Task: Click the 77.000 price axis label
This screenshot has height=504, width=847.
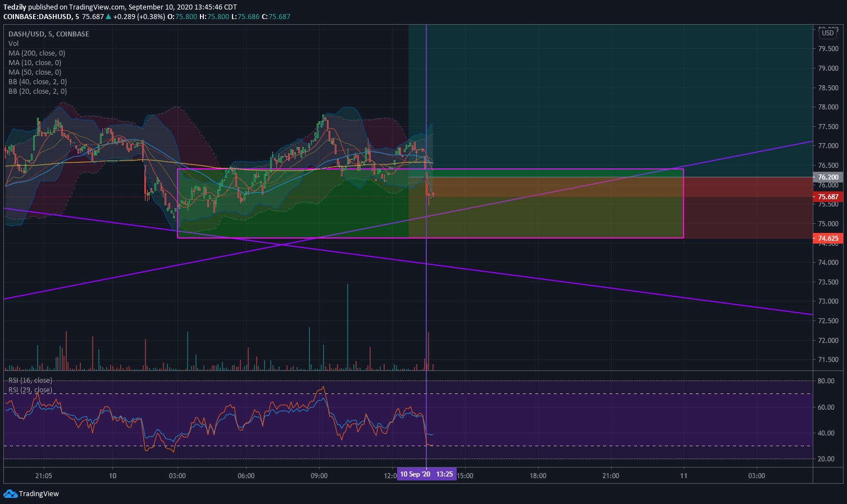Action: [828, 146]
